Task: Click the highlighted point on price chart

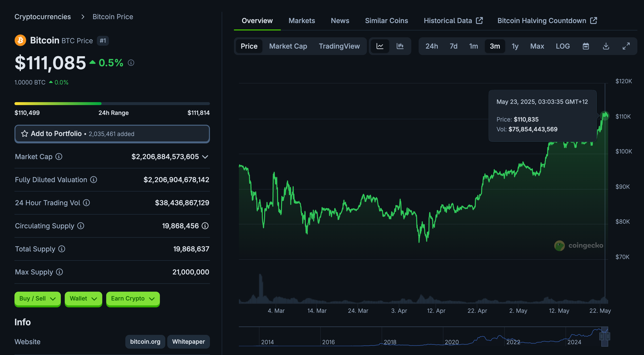Action: click(605, 116)
